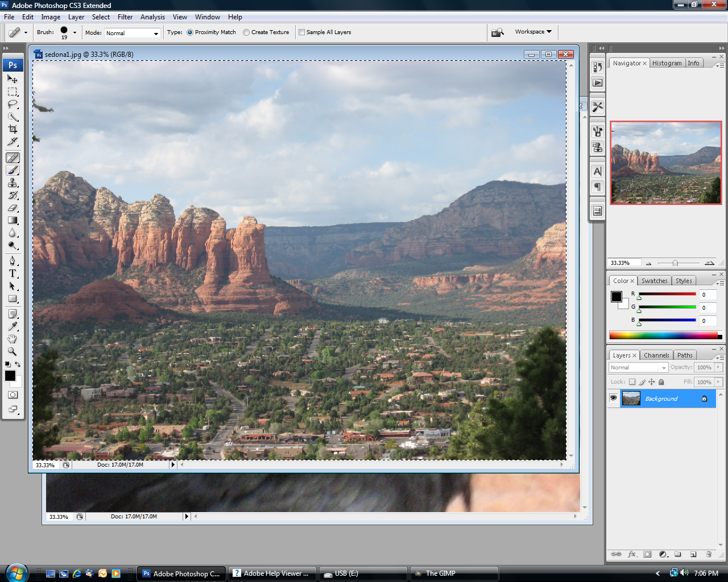The width and height of the screenshot is (728, 582).
Task: Open the Clone Source panel icon
Action: (597, 147)
